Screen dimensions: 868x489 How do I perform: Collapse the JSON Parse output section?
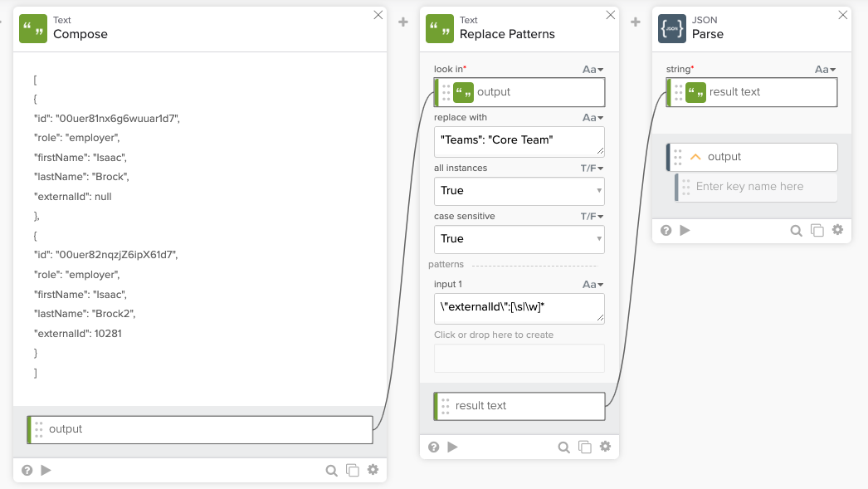coord(695,157)
